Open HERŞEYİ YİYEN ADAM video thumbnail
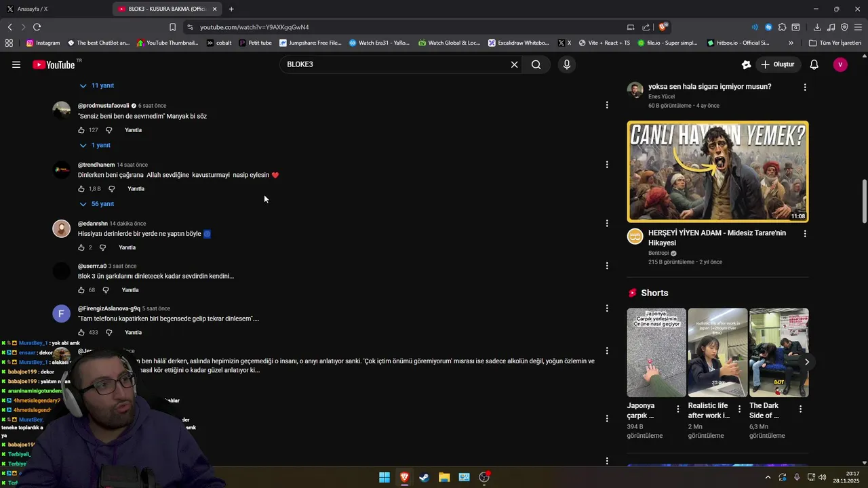Image resolution: width=868 pixels, height=488 pixels. pos(717,171)
